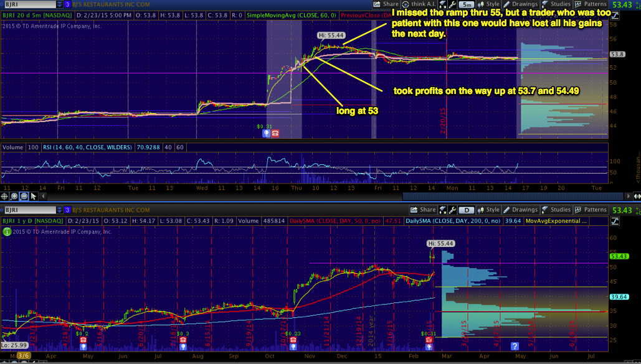Open the Patterns menu in upper chart
Viewport: 641px width, 364px height.
point(591,4)
